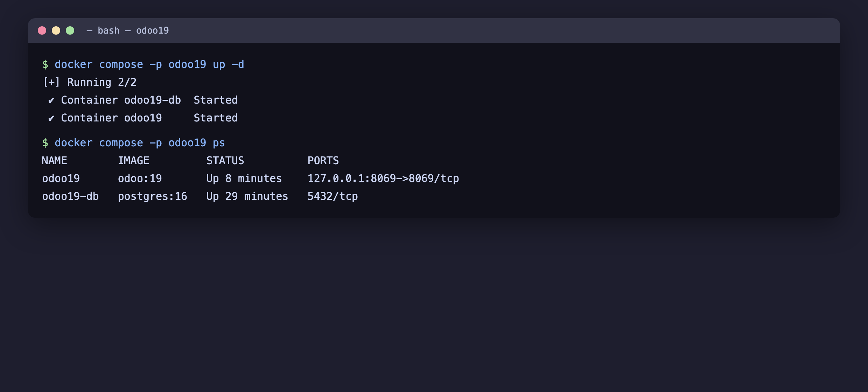Click the 'postgres:16' image cell
Viewport: 868px width, 392px height.
click(x=153, y=196)
